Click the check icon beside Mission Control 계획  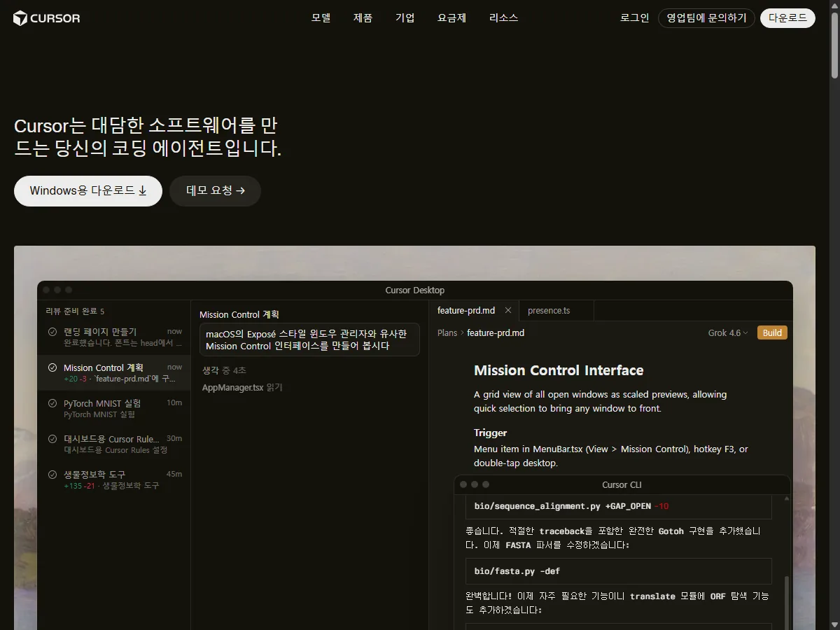coord(52,367)
